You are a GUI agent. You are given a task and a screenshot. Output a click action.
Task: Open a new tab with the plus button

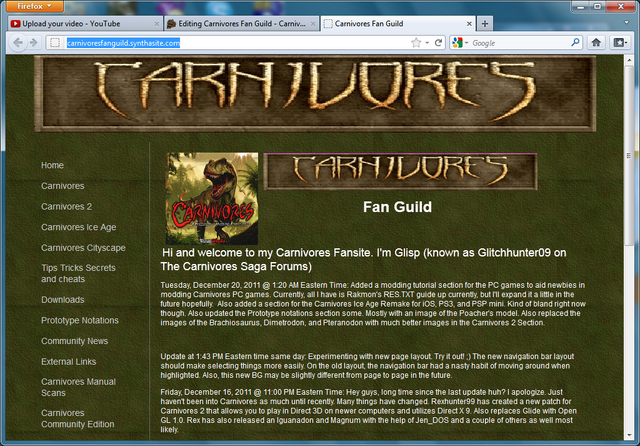(485, 24)
